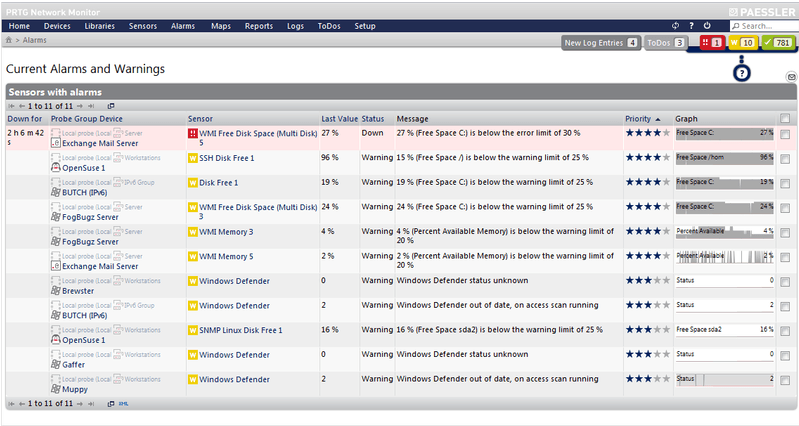The width and height of the screenshot is (799, 426).
Task: Click the home icon in the breadcrumb
Action: (x=9, y=40)
